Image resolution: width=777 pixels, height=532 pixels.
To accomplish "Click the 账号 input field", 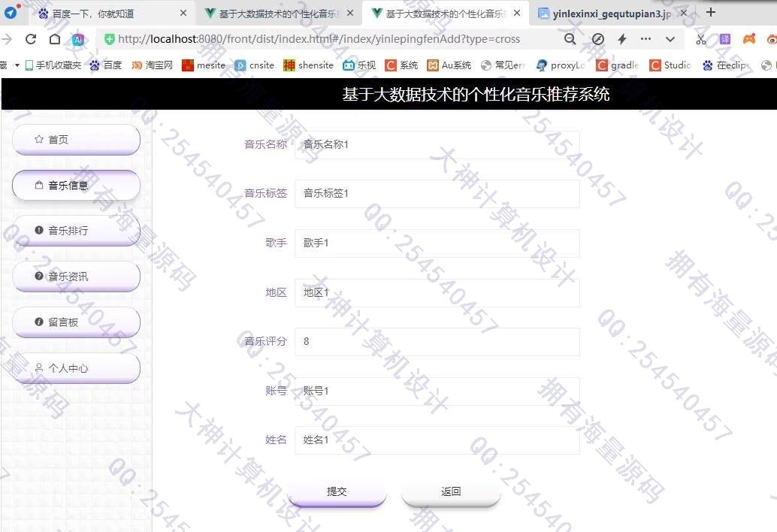I will (x=437, y=391).
